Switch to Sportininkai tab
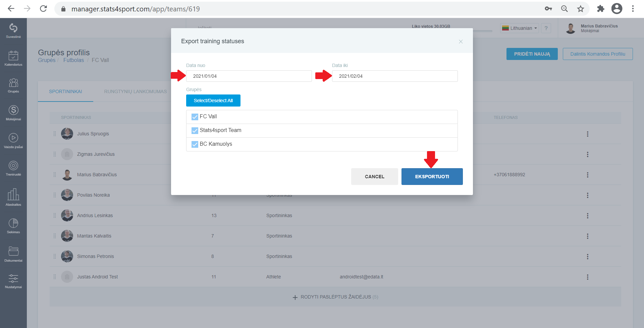Image resolution: width=644 pixels, height=328 pixels. point(65,91)
